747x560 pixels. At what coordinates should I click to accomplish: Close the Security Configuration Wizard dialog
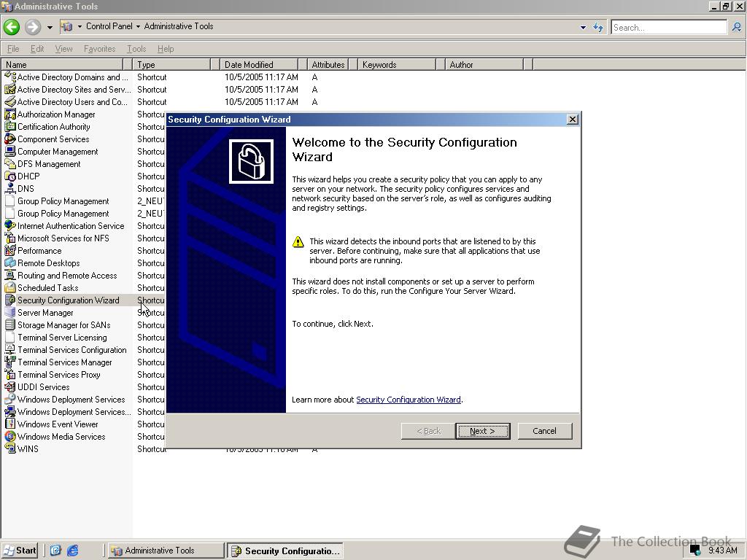pyautogui.click(x=573, y=119)
